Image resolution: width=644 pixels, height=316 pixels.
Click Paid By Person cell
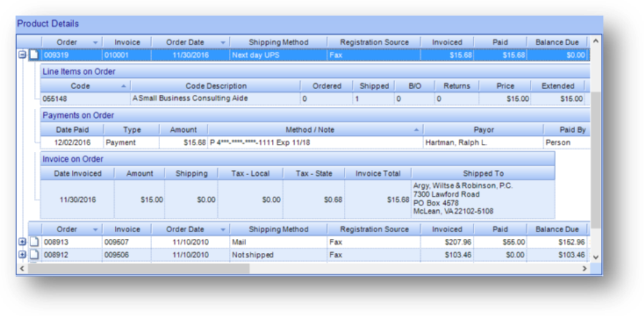[x=566, y=142]
